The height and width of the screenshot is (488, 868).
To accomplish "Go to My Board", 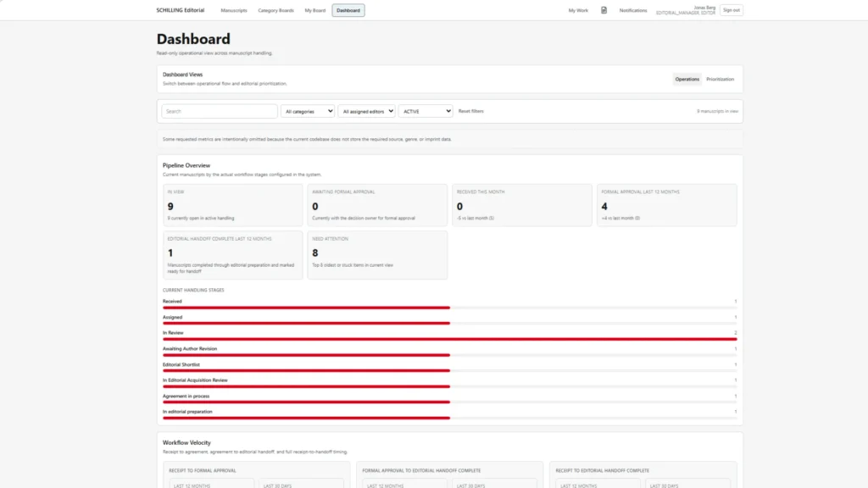I will pyautogui.click(x=314, y=10).
